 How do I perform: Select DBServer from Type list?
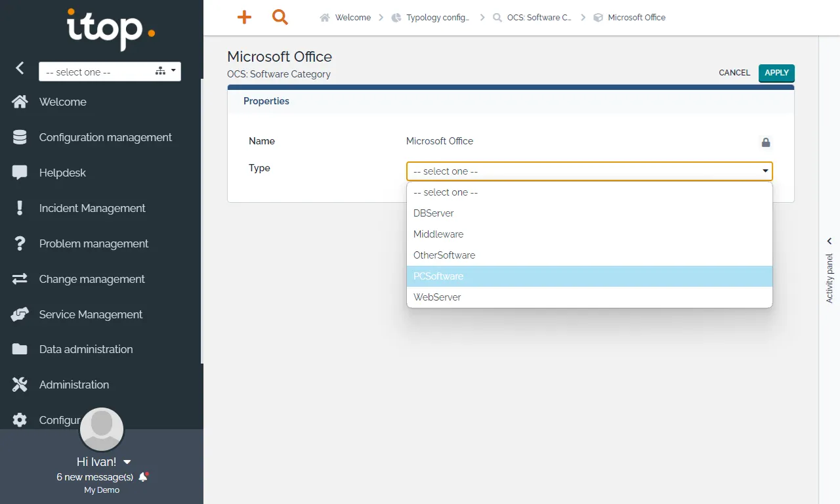tap(589, 213)
